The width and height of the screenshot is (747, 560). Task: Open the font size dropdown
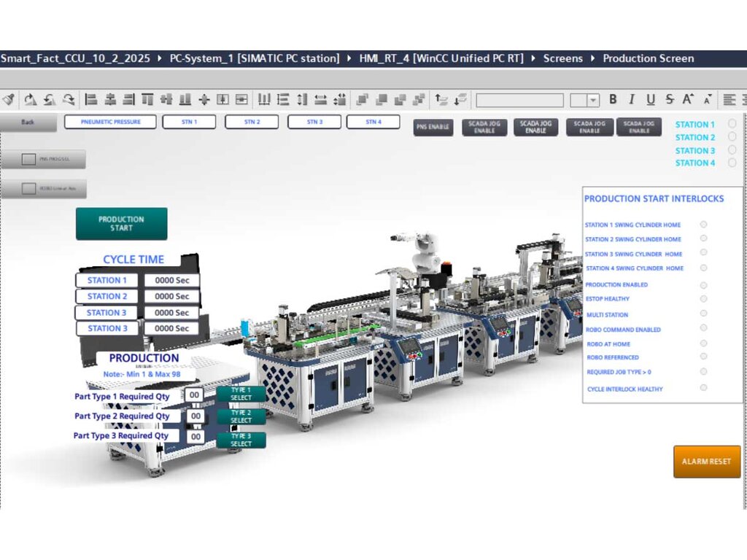(592, 100)
